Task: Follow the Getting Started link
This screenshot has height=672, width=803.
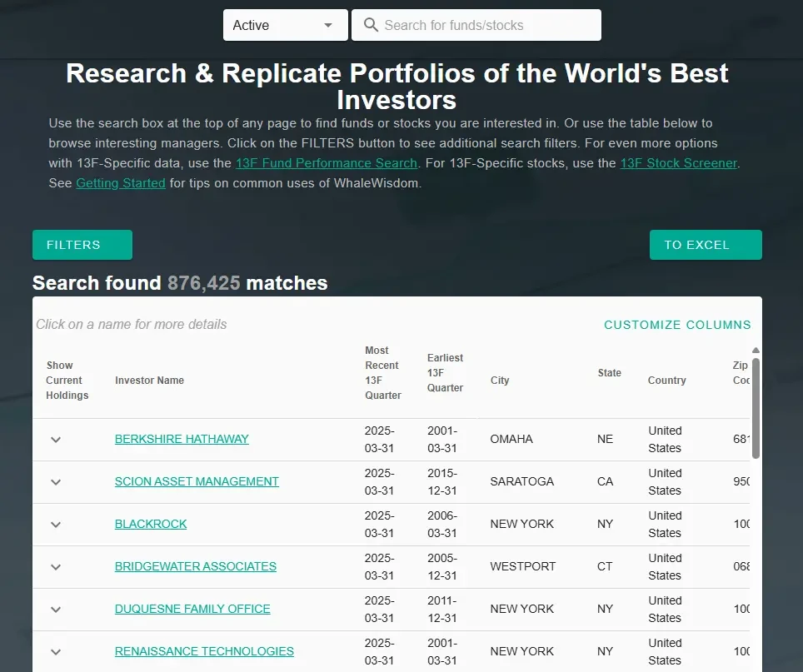Action: click(121, 183)
